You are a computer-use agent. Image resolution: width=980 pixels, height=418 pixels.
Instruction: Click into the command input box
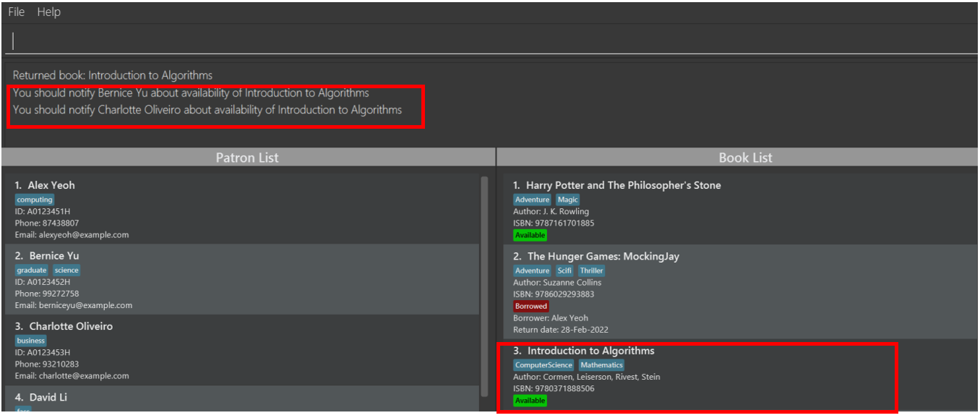[491, 40]
